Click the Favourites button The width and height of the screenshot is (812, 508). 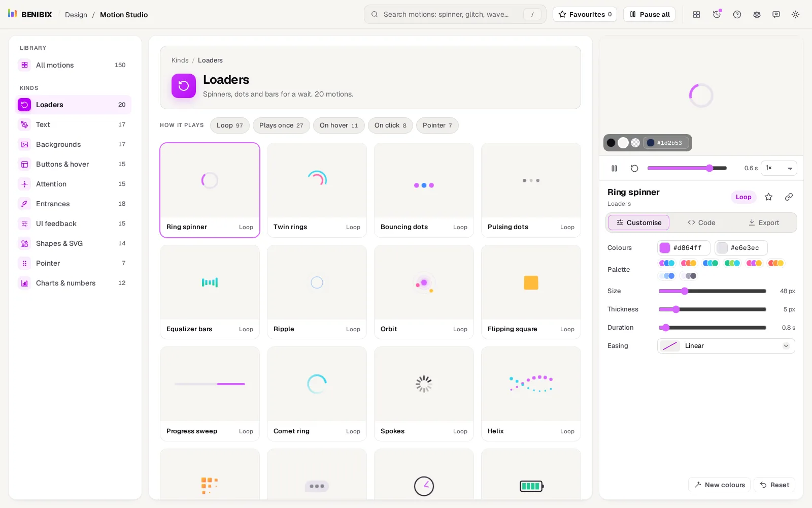point(585,15)
